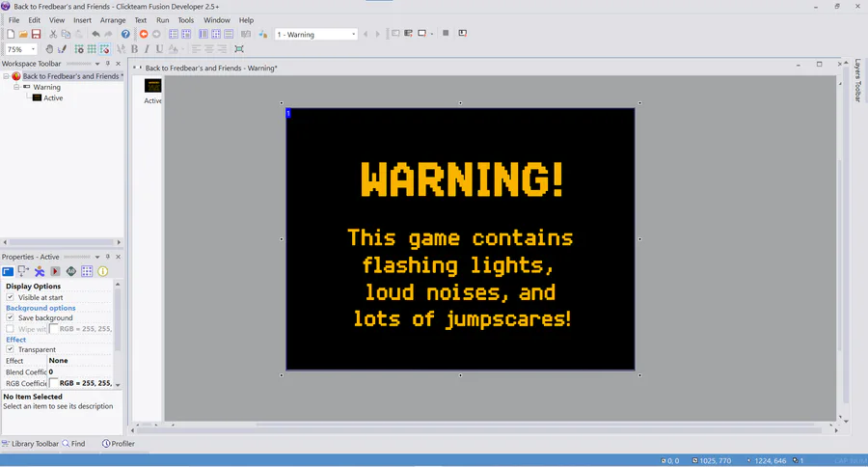The height and width of the screenshot is (467, 868).
Task: Open the Workspace Toolbar panel options arrow
Action: tap(97, 64)
